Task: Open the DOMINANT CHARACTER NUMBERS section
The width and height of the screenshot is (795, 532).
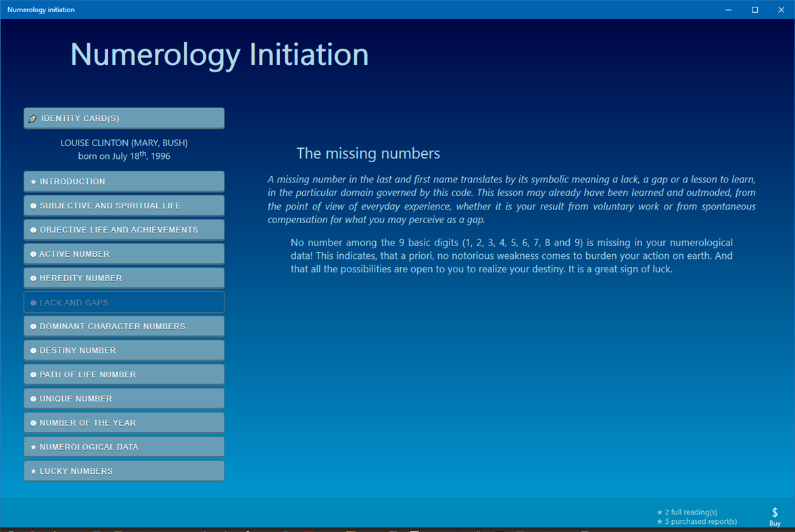Action: click(x=124, y=326)
